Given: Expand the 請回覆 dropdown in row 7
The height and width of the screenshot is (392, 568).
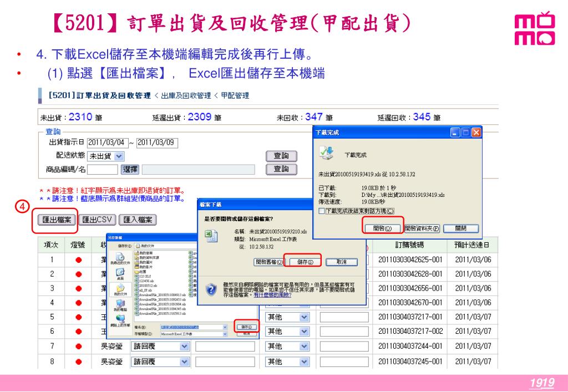Looking at the screenshot, I should [x=184, y=347].
